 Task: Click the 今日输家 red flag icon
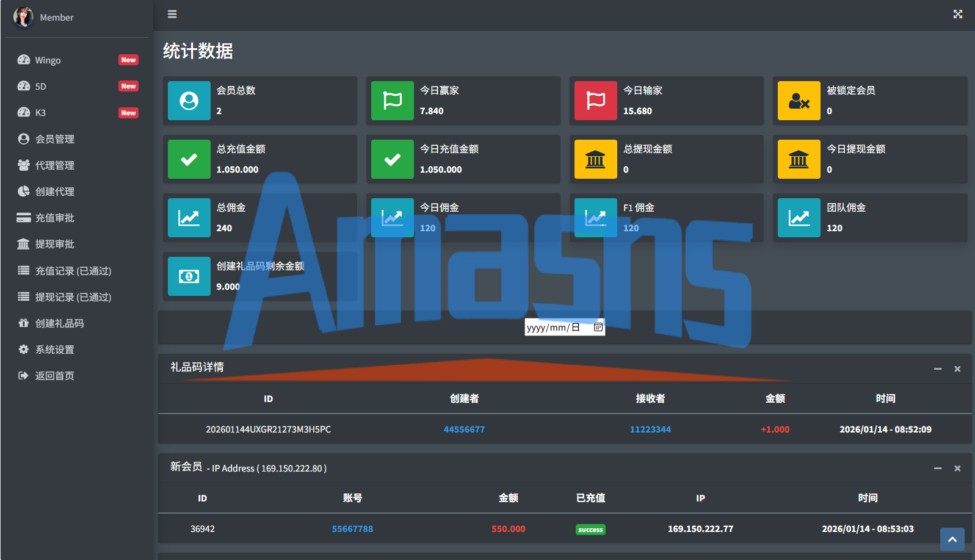(x=596, y=101)
